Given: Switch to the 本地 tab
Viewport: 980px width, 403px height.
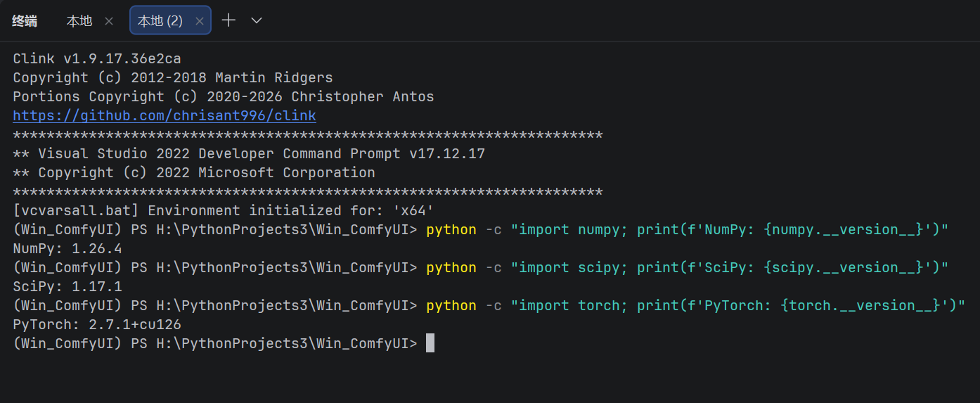Looking at the screenshot, I should click(79, 21).
